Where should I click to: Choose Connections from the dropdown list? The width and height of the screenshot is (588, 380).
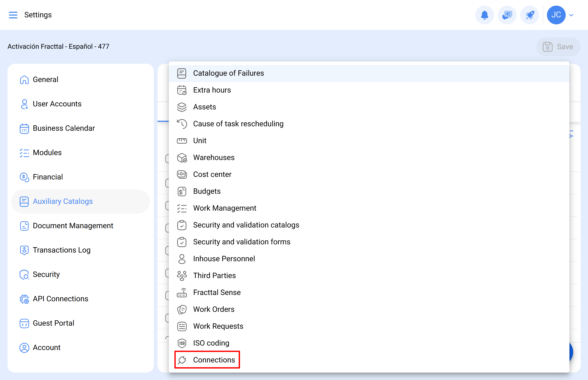point(214,360)
